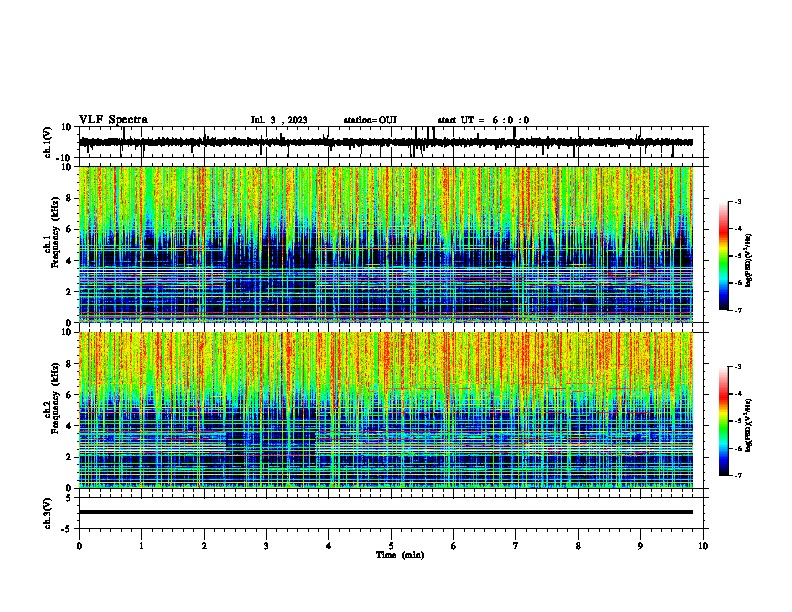Click the ch.2 "Frequency (kHz)" axis label

[55, 398]
